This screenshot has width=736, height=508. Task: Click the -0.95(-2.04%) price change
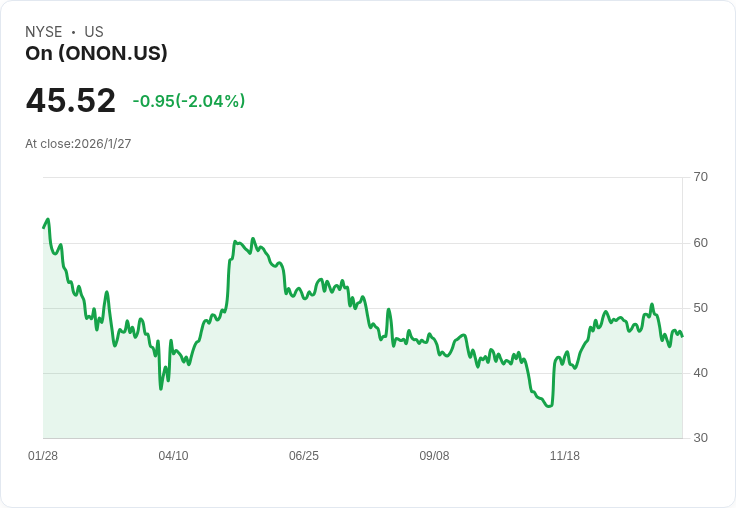coord(189,101)
